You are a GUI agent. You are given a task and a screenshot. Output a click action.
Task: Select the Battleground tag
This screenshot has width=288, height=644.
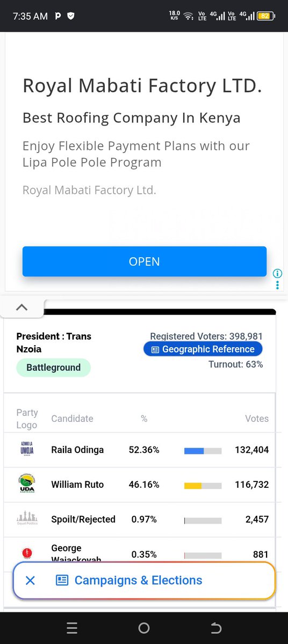[x=54, y=368]
